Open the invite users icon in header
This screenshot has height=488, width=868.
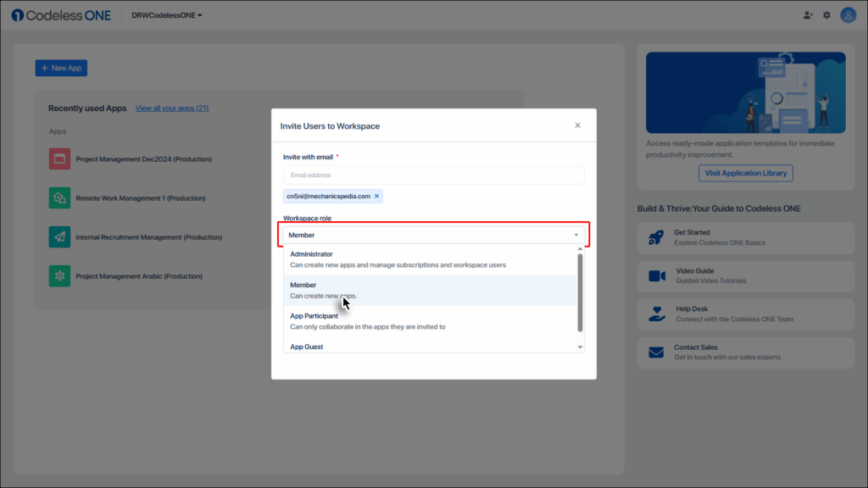(x=808, y=15)
